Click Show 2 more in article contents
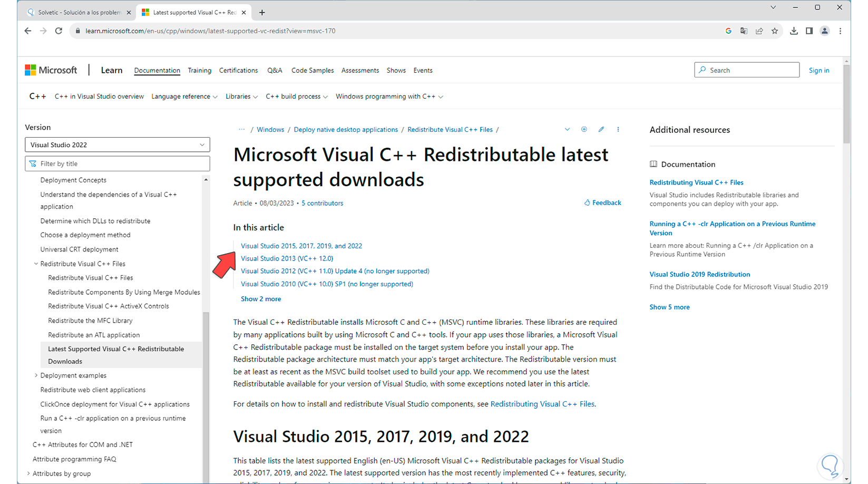The width and height of the screenshot is (868, 484). point(261,299)
